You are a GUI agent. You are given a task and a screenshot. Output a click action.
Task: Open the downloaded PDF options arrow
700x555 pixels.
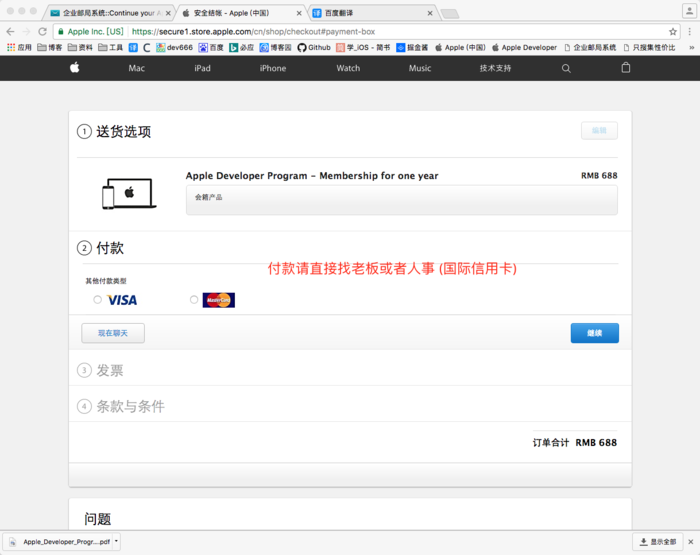click(116, 541)
